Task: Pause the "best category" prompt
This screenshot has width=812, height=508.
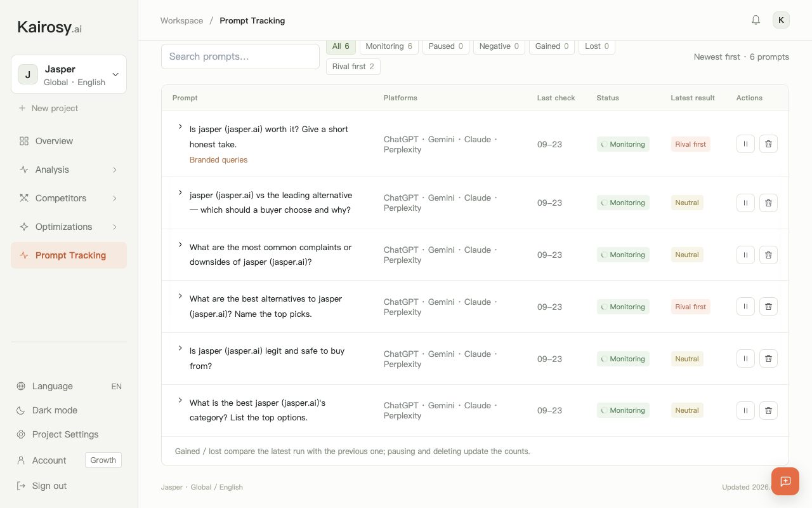Action: (x=745, y=410)
